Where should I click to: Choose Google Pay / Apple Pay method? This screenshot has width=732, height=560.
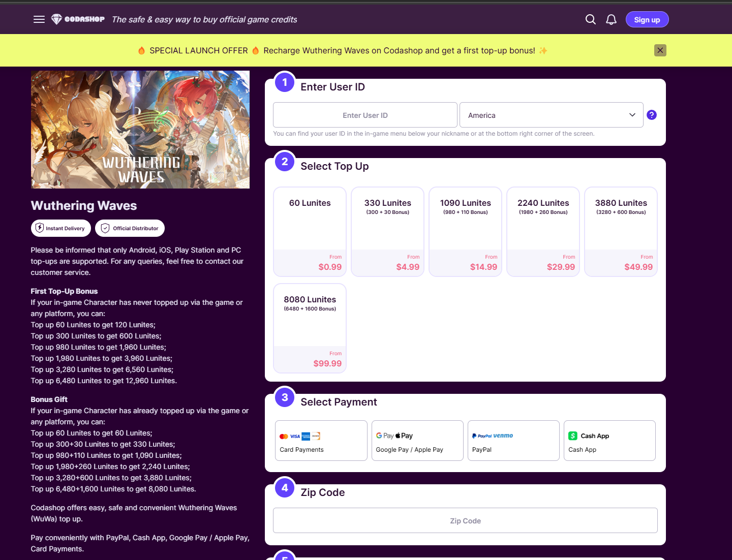pyautogui.click(x=417, y=441)
